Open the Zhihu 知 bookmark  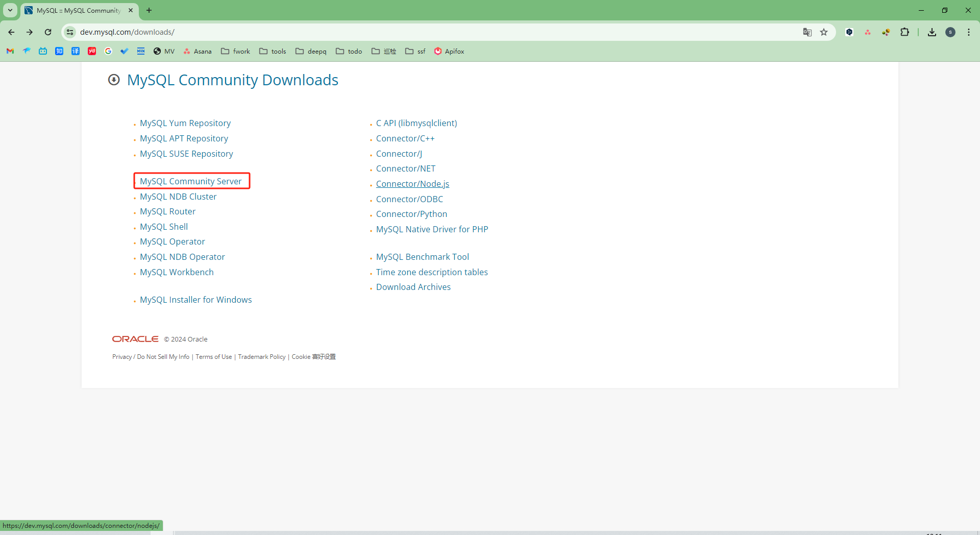[59, 51]
